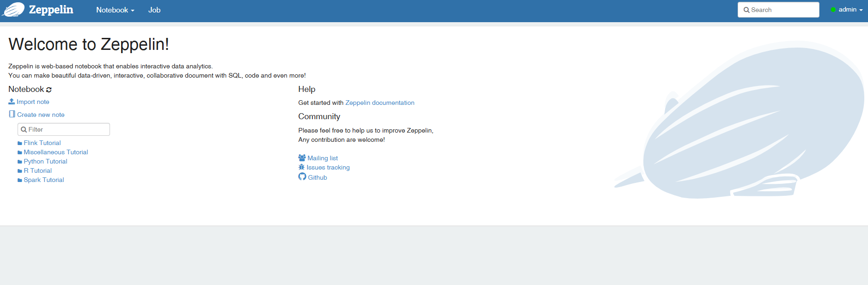Click the Import note upload icon
Viewport: 868px width, 285px height.
click(x=12, y=102)
